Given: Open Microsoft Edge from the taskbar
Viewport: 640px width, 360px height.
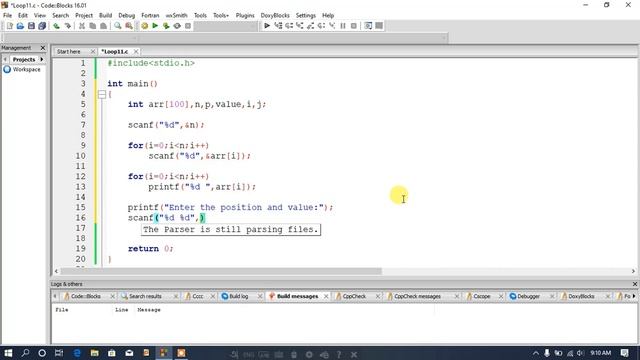Looking at the screenshot, I should tap(77, 353).
